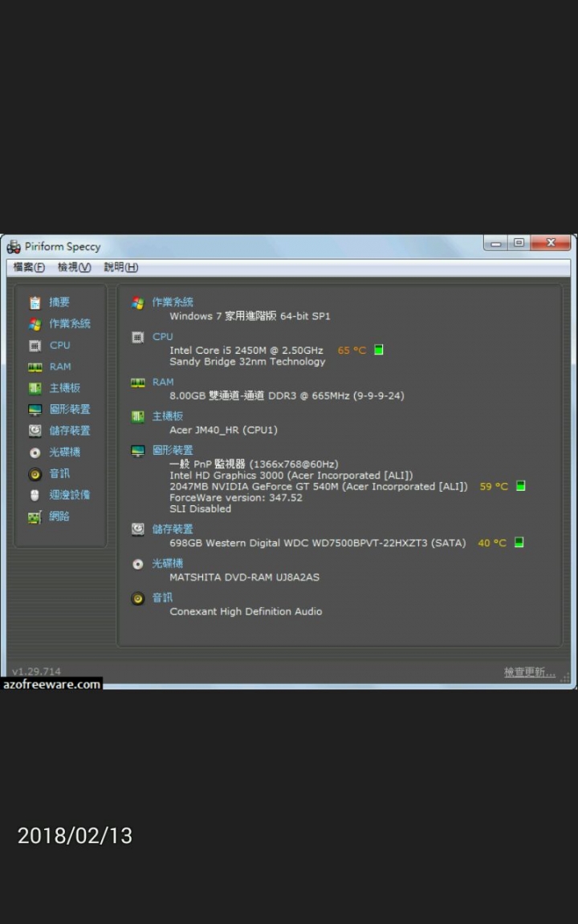
Task: Click the 作業系統 Windows flag sidebar icon
Action: point(35,324)
